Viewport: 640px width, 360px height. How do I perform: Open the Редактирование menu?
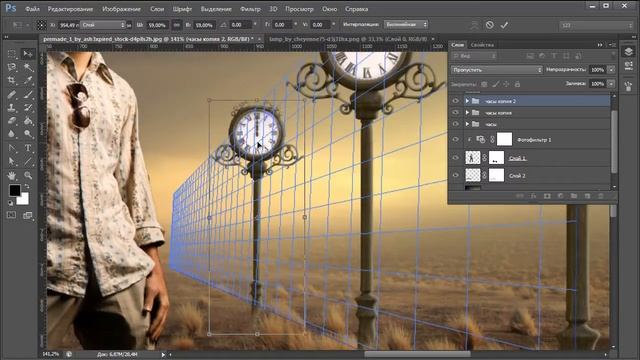70,9
